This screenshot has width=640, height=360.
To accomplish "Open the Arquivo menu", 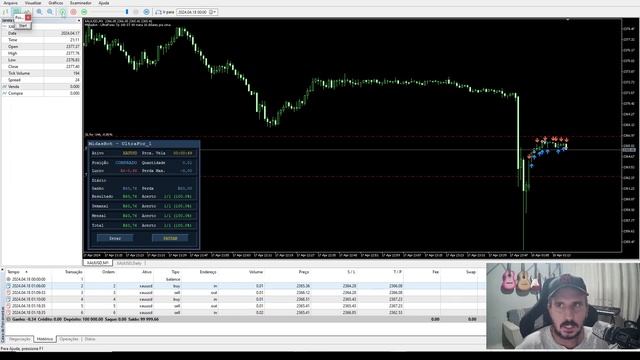I will (11, 3).
